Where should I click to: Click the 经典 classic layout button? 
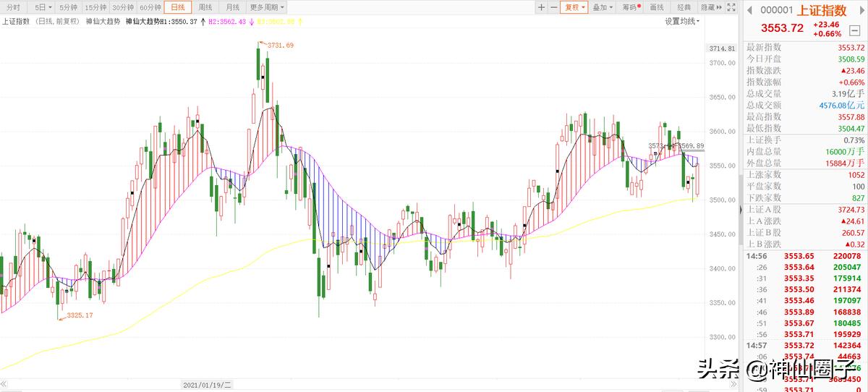click(x=684, y=7)
